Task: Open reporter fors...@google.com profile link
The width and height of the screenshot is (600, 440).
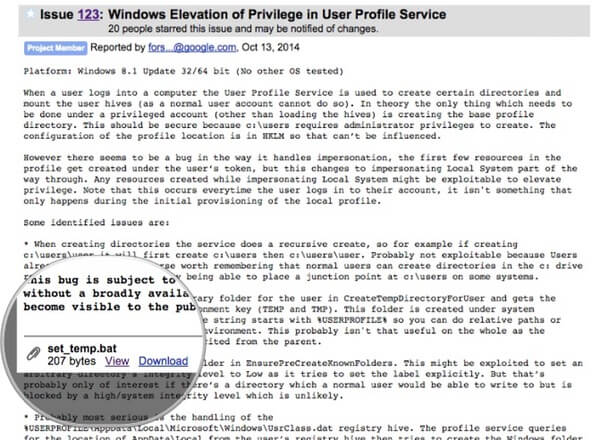Action: [192, 47]
